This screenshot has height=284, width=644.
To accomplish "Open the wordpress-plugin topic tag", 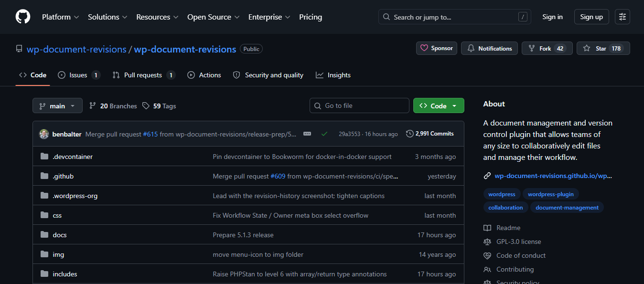I will (551, 194).
